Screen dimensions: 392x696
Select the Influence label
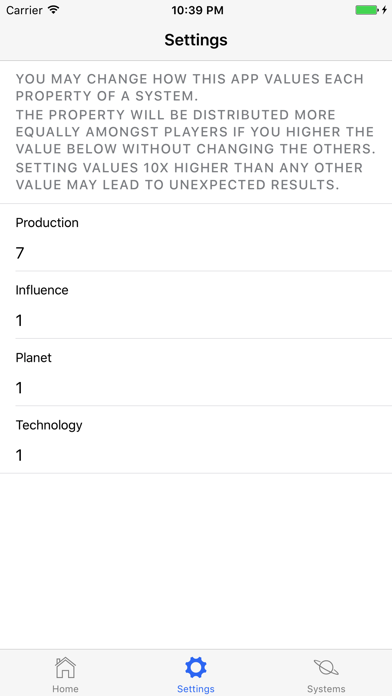tap(42, 290)
